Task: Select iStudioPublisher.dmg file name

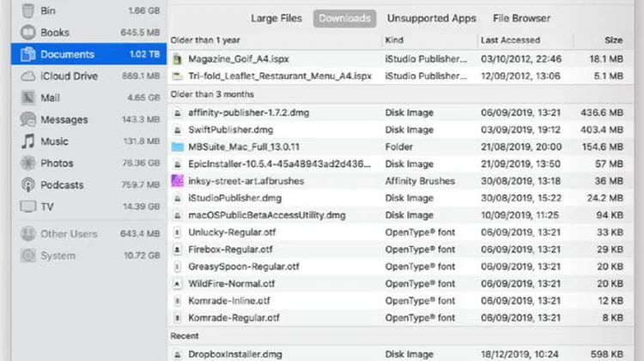Action: tap(235, 198)
